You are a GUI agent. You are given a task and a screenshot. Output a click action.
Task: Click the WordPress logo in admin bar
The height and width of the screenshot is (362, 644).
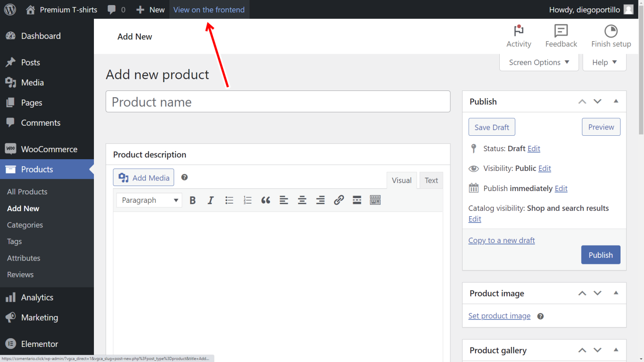pyautogui.click(x=9, y=9)
